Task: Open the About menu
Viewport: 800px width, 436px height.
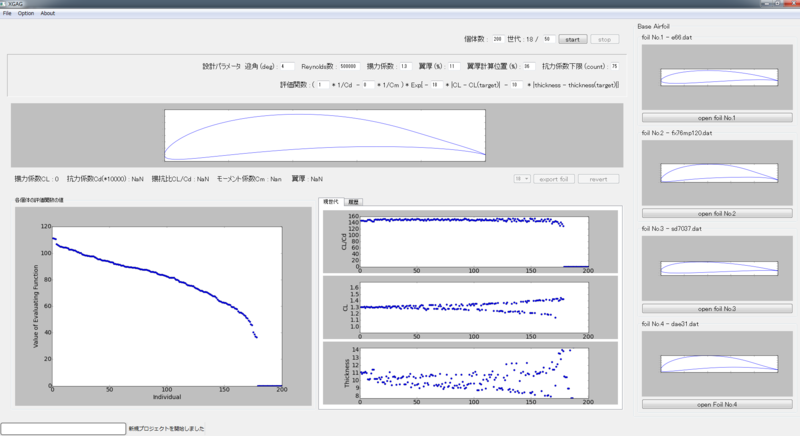Action: (x=47, y=13)
